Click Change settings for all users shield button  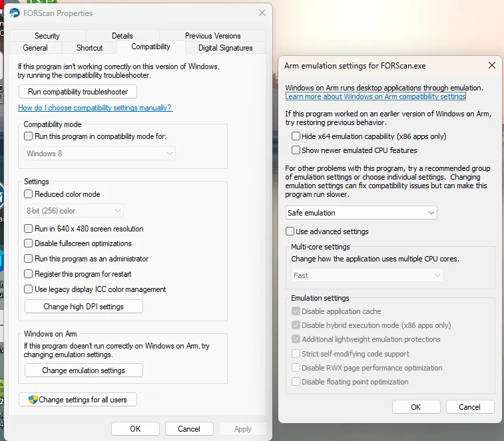[x=78, y=400]
